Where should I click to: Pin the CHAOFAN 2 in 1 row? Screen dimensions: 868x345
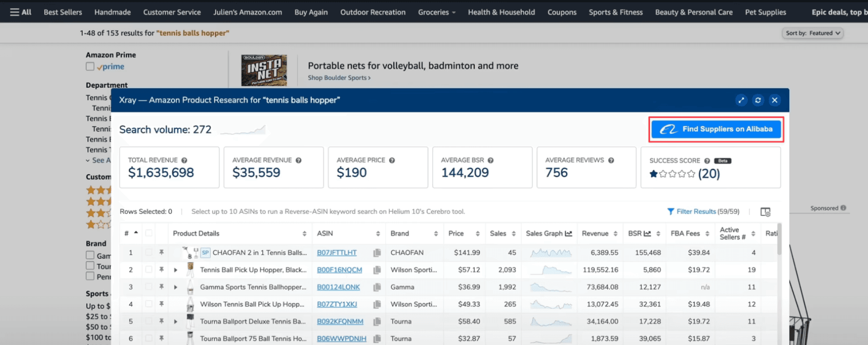click(161, 252)
